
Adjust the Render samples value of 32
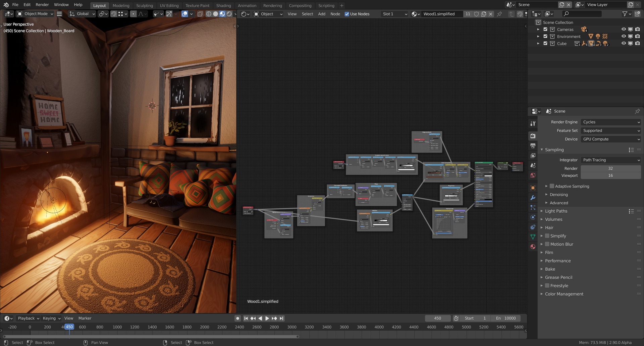(610, 168)
